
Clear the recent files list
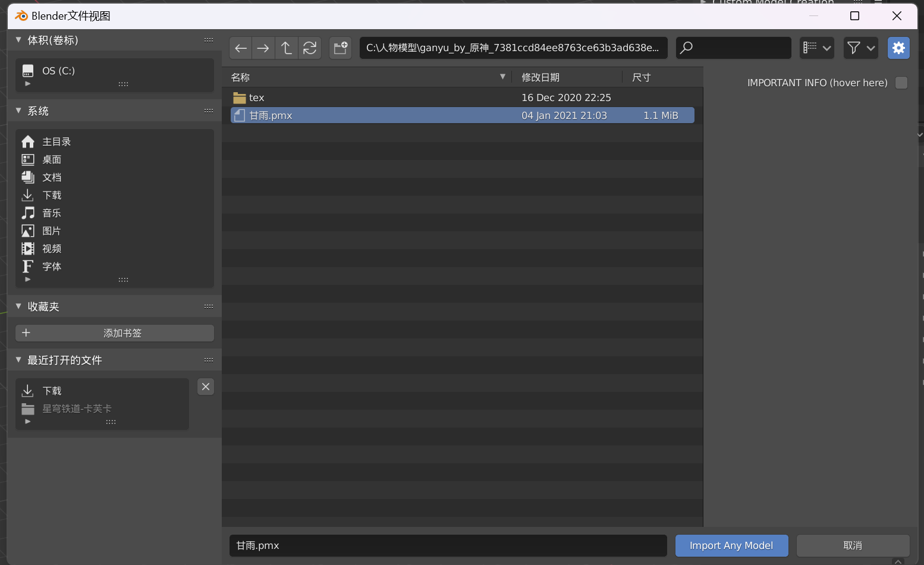(206, 387)
